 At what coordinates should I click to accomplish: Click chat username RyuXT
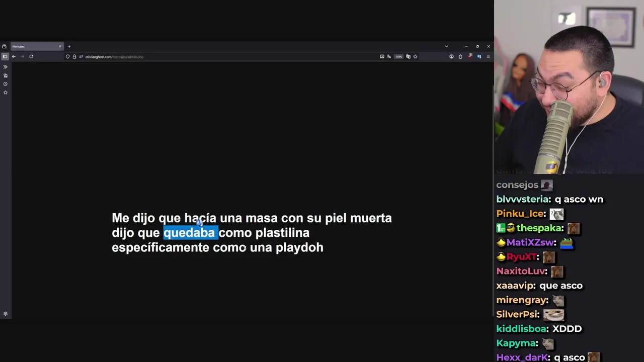[523, 257]
